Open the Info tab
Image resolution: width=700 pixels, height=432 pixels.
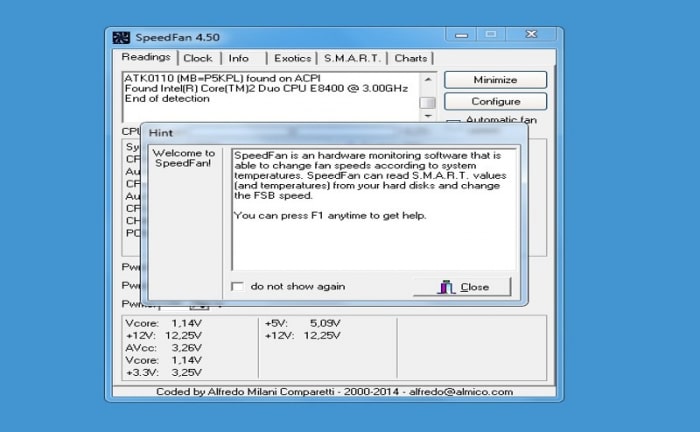click(x=239, y=58)
